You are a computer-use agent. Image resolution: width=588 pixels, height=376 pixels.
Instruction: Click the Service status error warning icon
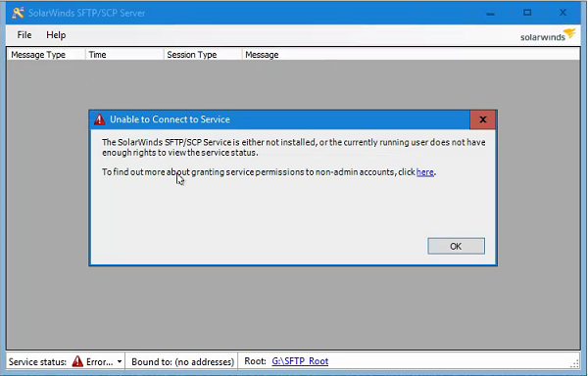point(77,361)
